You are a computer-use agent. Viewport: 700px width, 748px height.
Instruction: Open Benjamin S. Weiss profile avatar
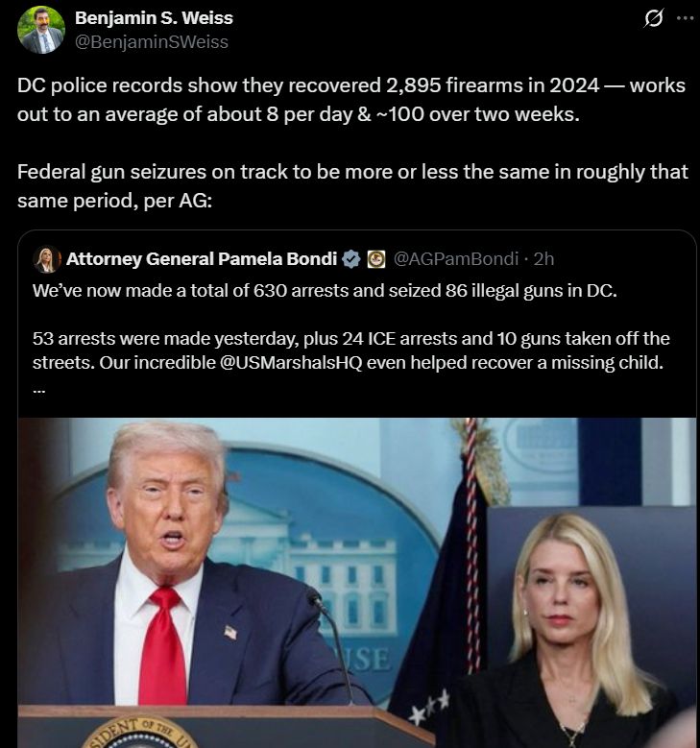point(41,30)
